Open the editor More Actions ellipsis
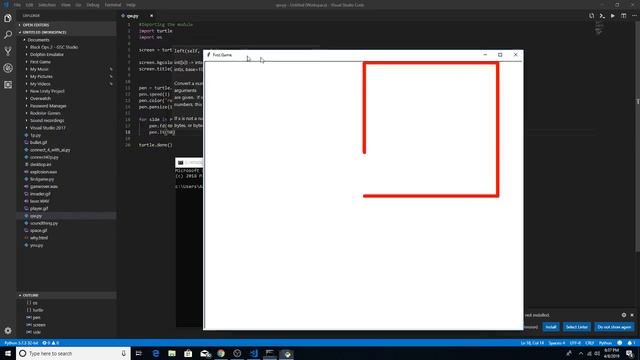The image size is (640, 360). click(x=634, y=16)
